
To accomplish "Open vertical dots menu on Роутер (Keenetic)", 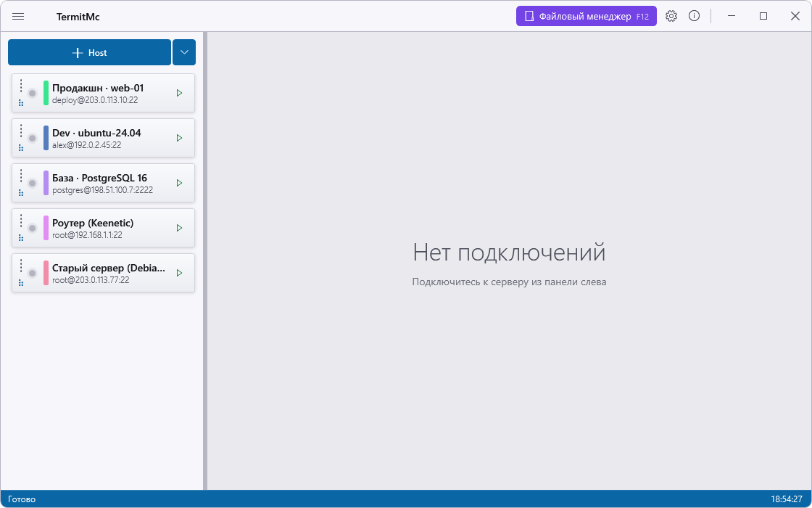I will (x=21, y=221).
